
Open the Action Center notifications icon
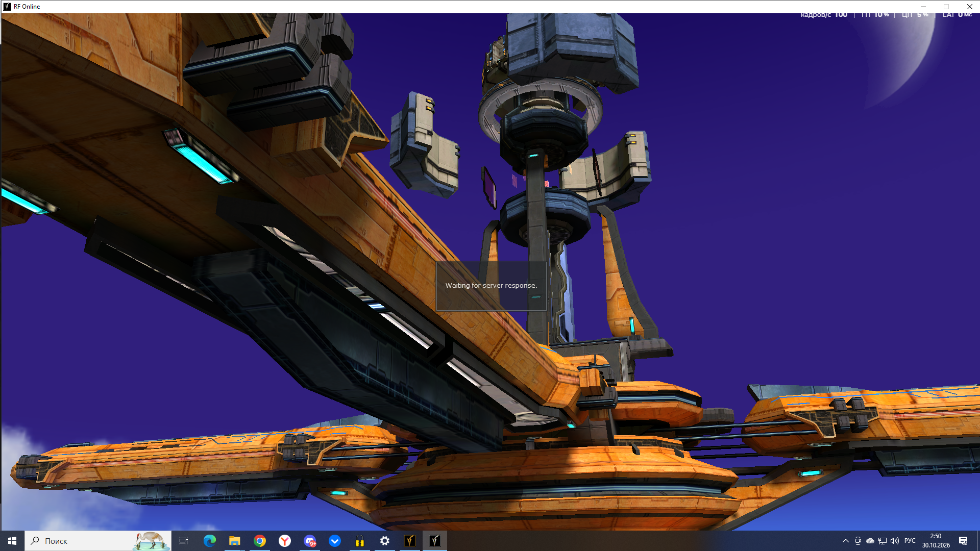[963, 541]
